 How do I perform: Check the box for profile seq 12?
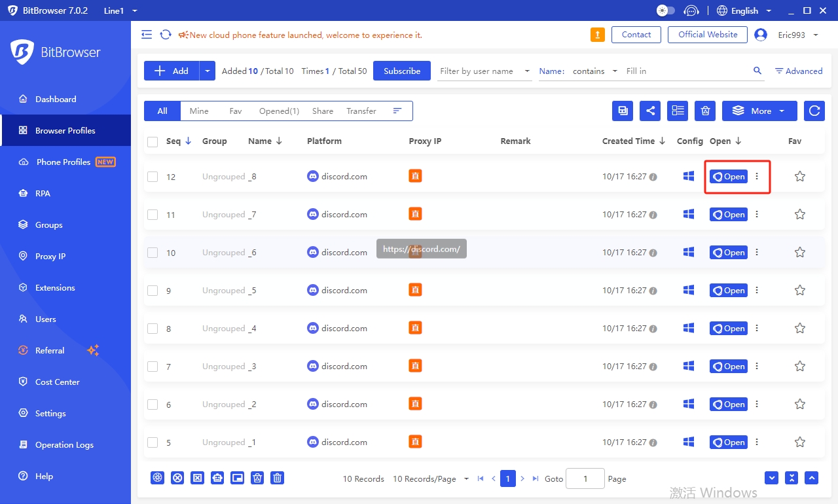pyautogui.click(x=153, y=177)
